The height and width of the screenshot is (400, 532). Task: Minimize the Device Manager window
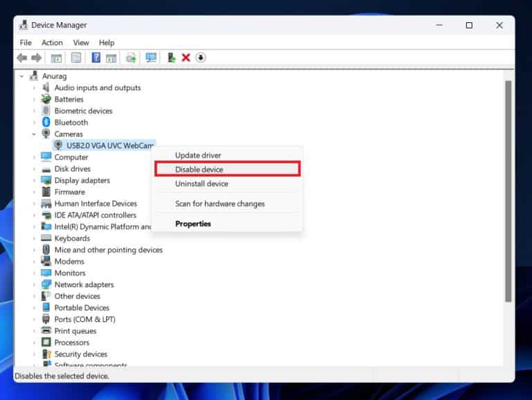click(439, 26)
